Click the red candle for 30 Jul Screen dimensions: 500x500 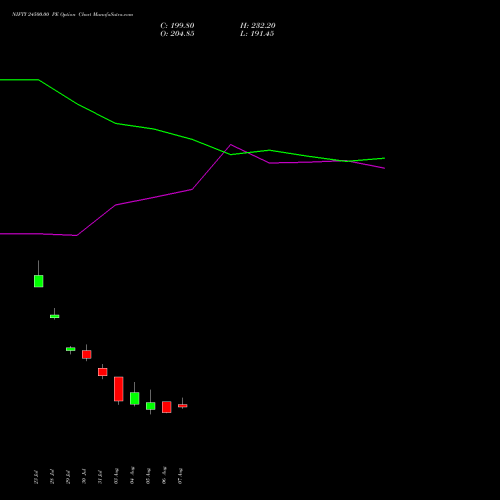tap(87, 354)
